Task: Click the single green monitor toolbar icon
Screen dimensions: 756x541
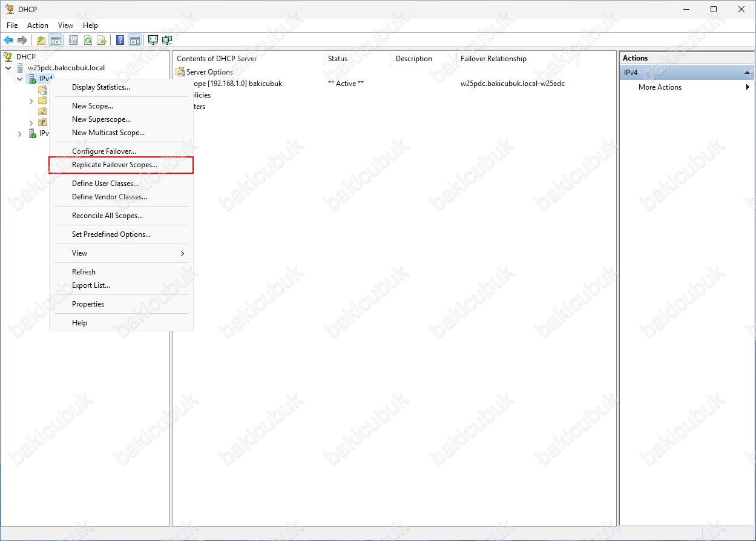Action: point(153,41)
